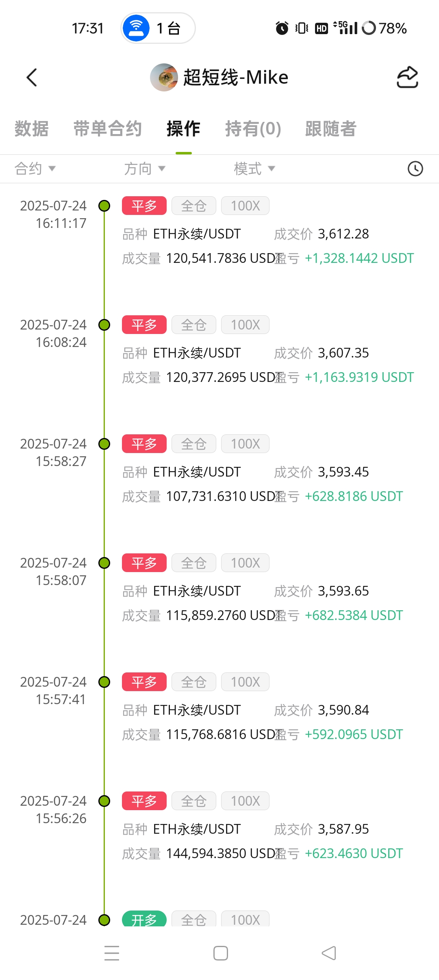Tap the 100X tag on 15:58:27 trade
Screen dimensions: 439x980
pos(245,444)
